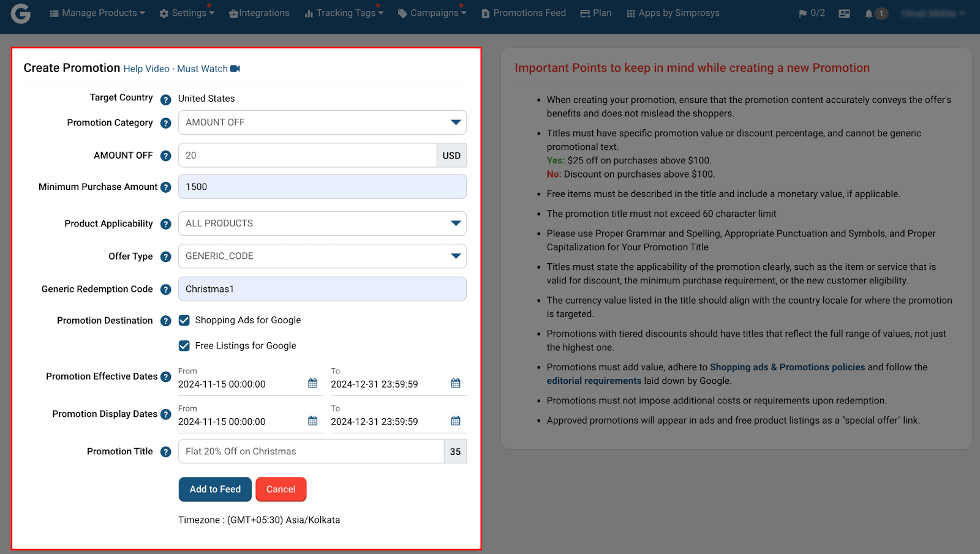This screenshot has width=980, height=554.
Task: Open the Tracking Tags menu
Action: click(x=344, y=13)
